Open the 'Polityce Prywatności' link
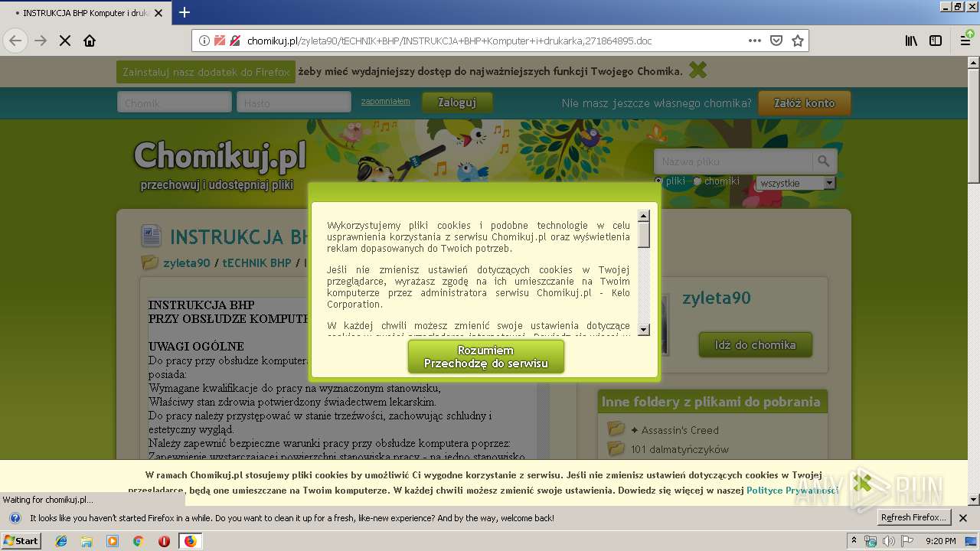This screenshot has height=551, width=980. click(792, 491)
